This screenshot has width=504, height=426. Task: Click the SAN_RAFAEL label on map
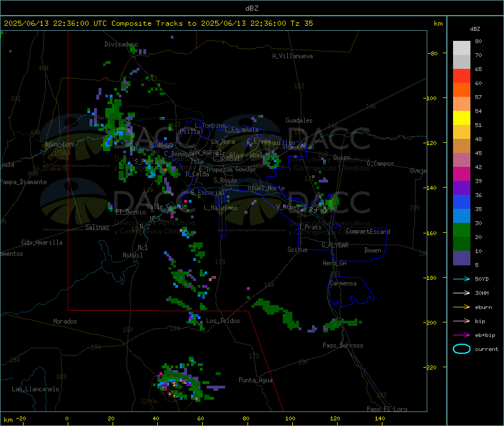click(x=206, y=152)
